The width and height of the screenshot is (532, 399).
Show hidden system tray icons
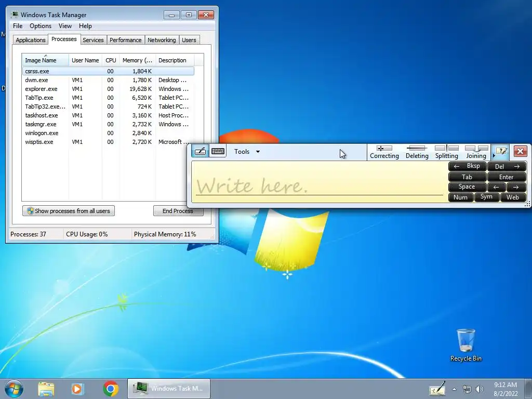coord(454,389)
